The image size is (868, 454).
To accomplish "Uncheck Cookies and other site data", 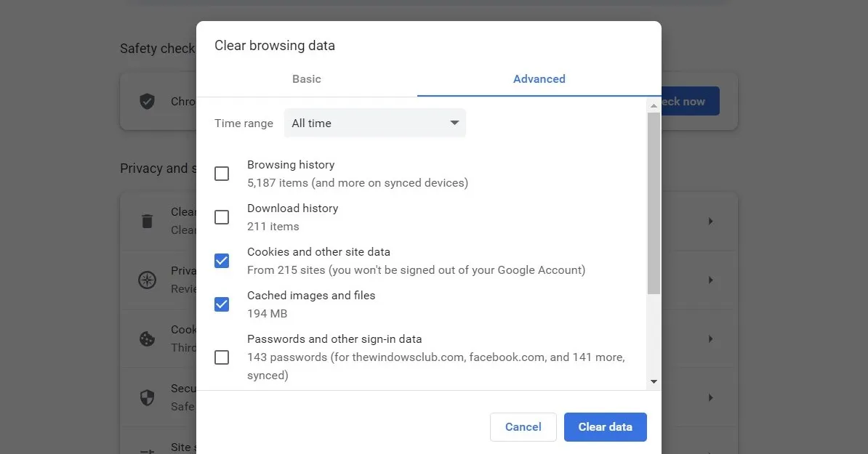I will 222,260.
